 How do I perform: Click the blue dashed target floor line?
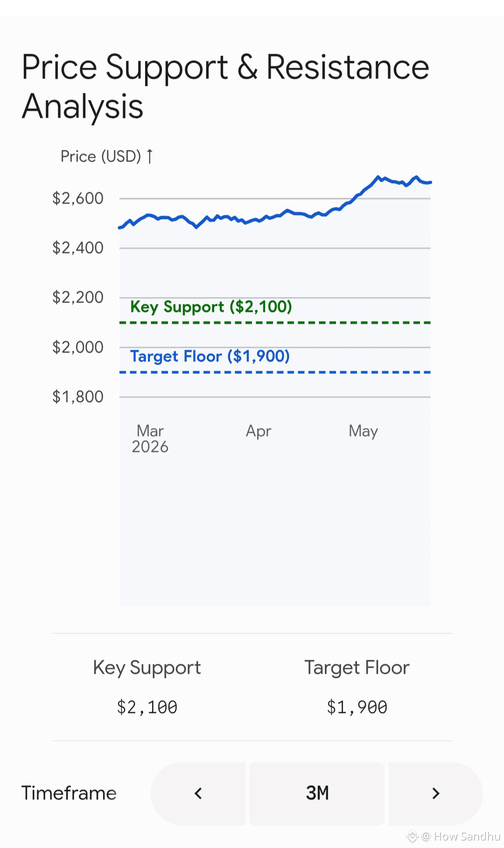tap(275, 372)
